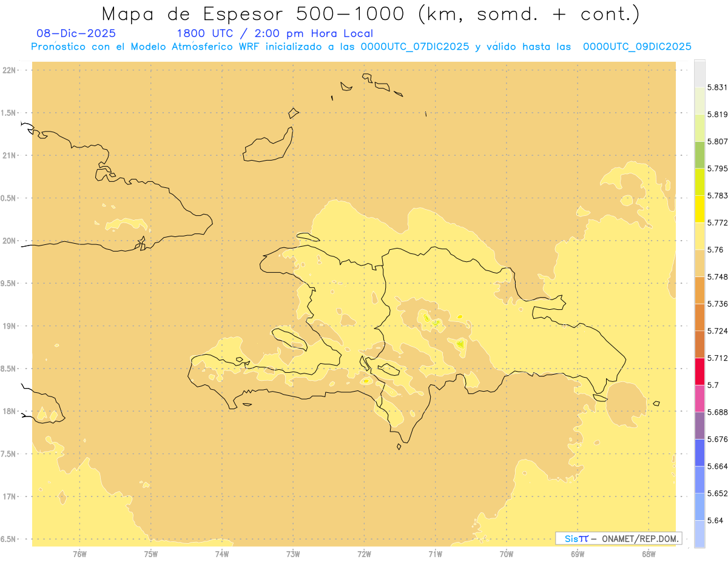Screen dimensions: 728x562
Task: Click the pale yellow legend band between 5.76 and 5.772
Action: point(699,236)
